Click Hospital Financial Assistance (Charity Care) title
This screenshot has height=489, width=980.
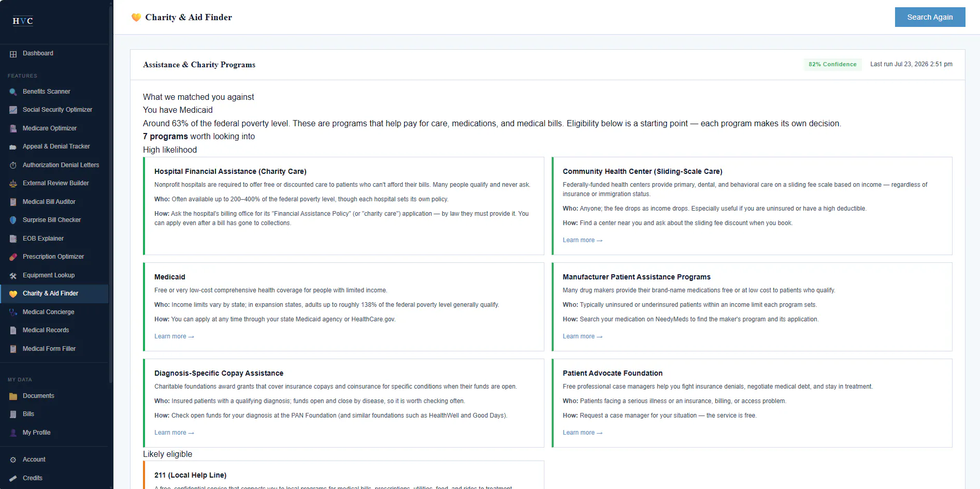pos(230,171)
